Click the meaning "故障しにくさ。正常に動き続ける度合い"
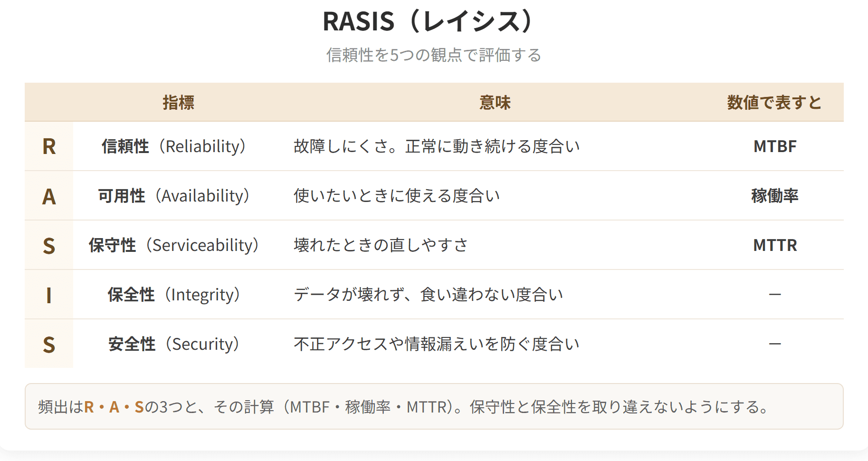Image resolution: width=868 pixels, height=461 pixels. (x=437, y=146)
